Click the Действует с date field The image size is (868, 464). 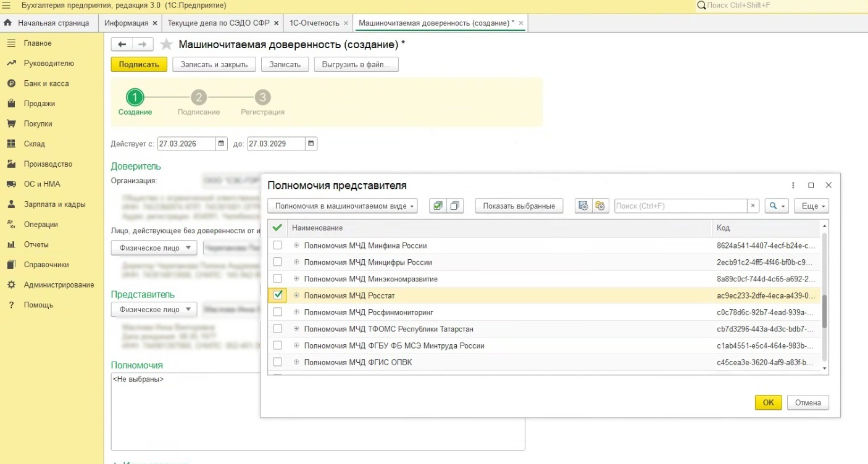[x=186, y=144]
